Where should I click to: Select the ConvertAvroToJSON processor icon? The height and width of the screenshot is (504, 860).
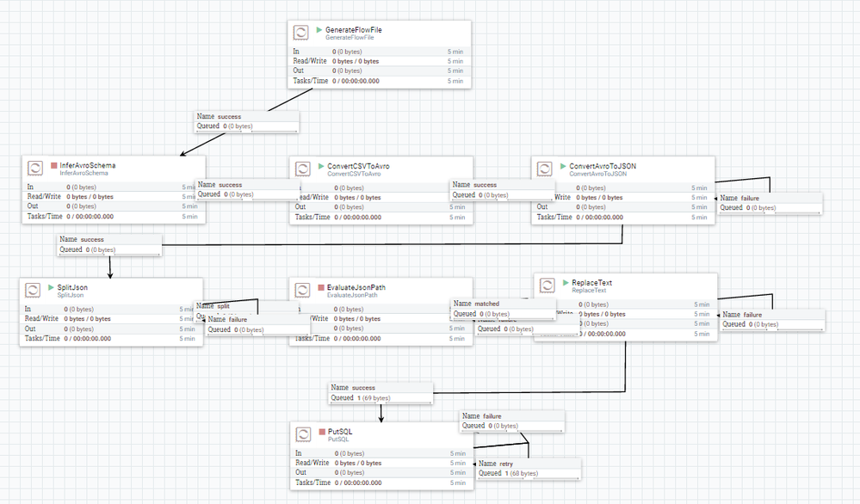click(x=543, y=169)
